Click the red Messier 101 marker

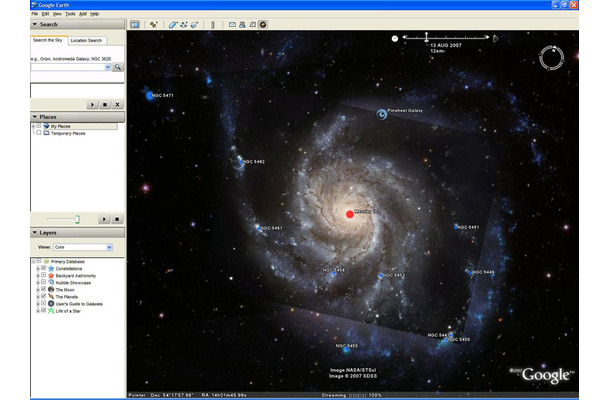pos(350,214)
